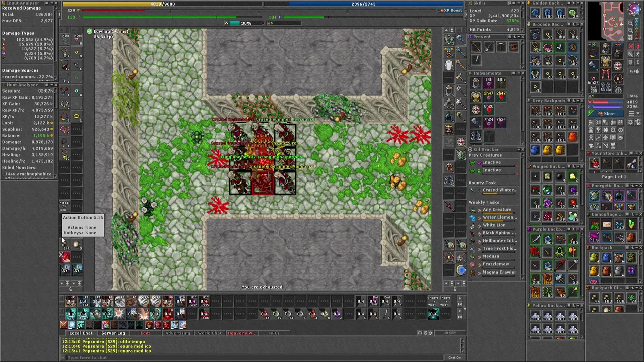
Task: Click the minimap compass orb
Action: click(634, 9)
